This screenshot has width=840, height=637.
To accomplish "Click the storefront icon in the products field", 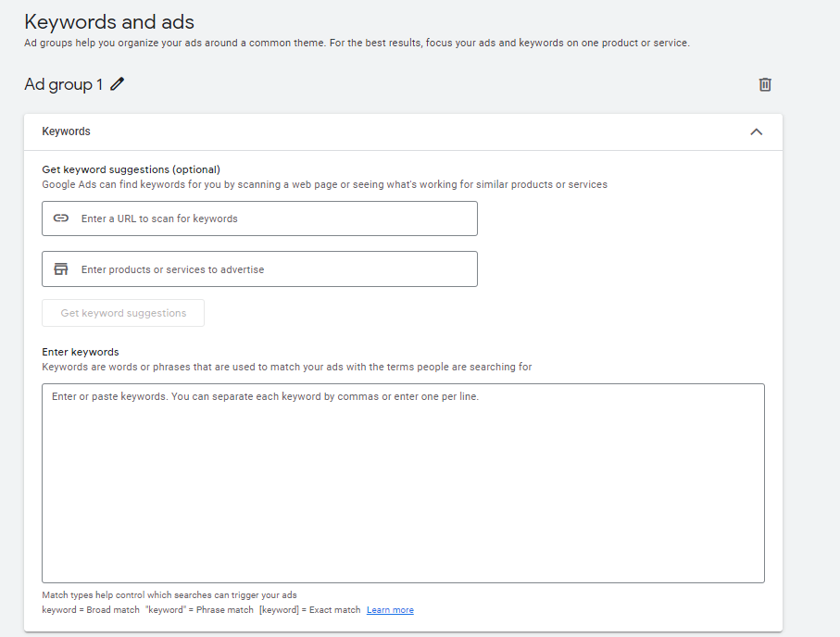I will (61, 269).
